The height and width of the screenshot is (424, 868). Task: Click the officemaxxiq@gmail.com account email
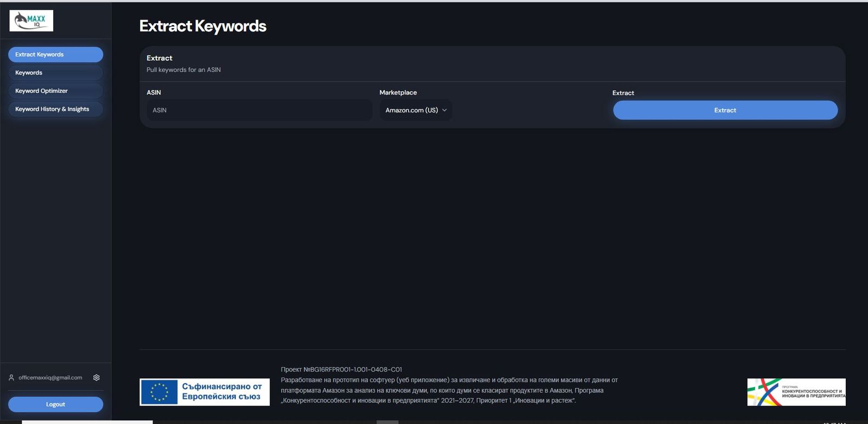(x=50, y=378)
